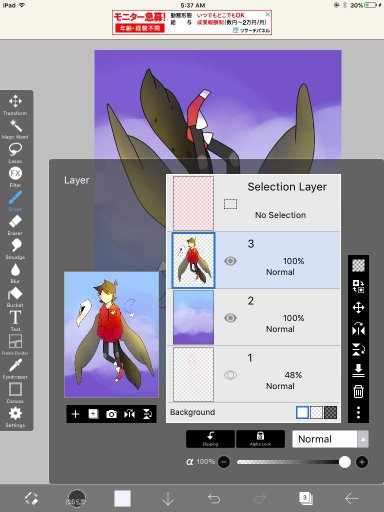Open the FX Filter tool

pyautogui.click(x=15, y=177)
